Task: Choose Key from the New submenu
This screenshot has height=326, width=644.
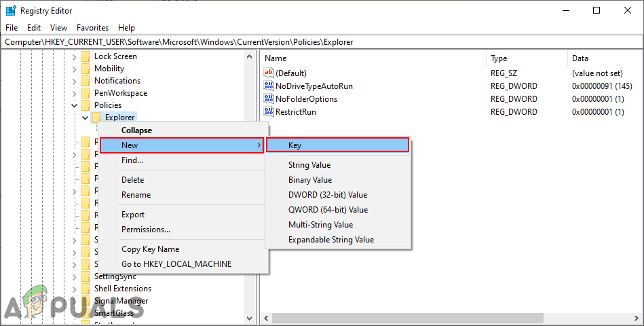Action: click(x=337, y=145)
